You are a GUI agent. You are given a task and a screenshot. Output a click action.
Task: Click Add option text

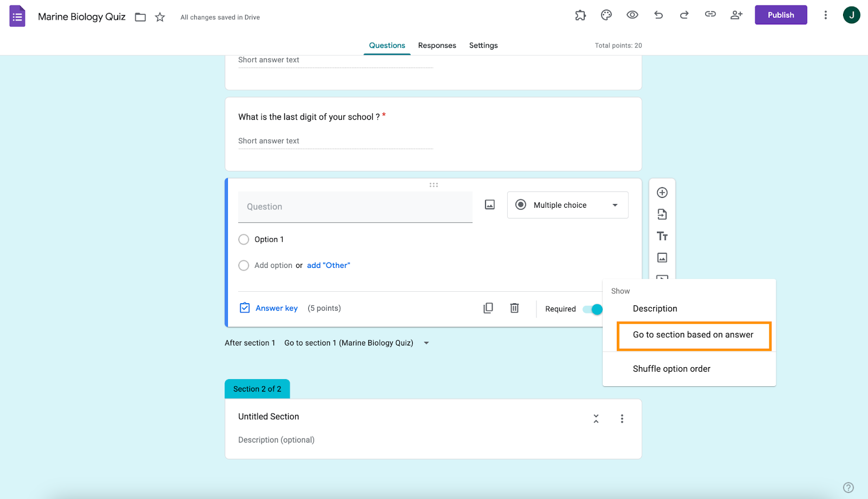coord(273,265)
